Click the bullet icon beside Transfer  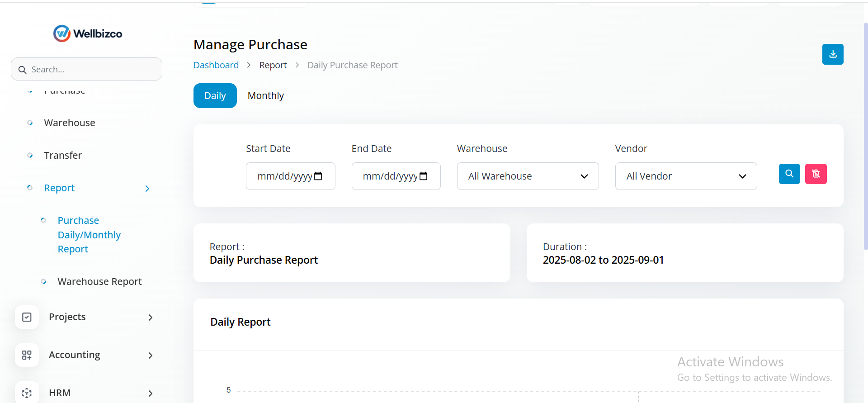(30, 156)
